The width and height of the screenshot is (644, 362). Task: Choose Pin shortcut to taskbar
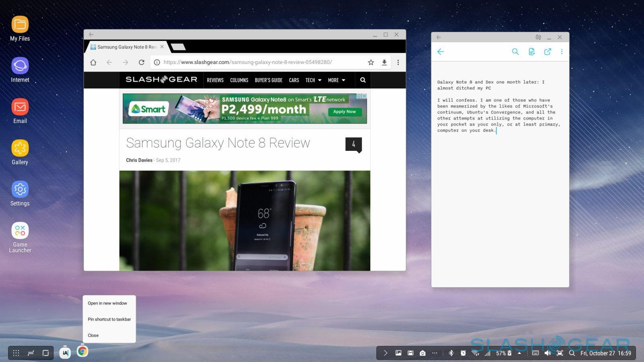[109, 319]
